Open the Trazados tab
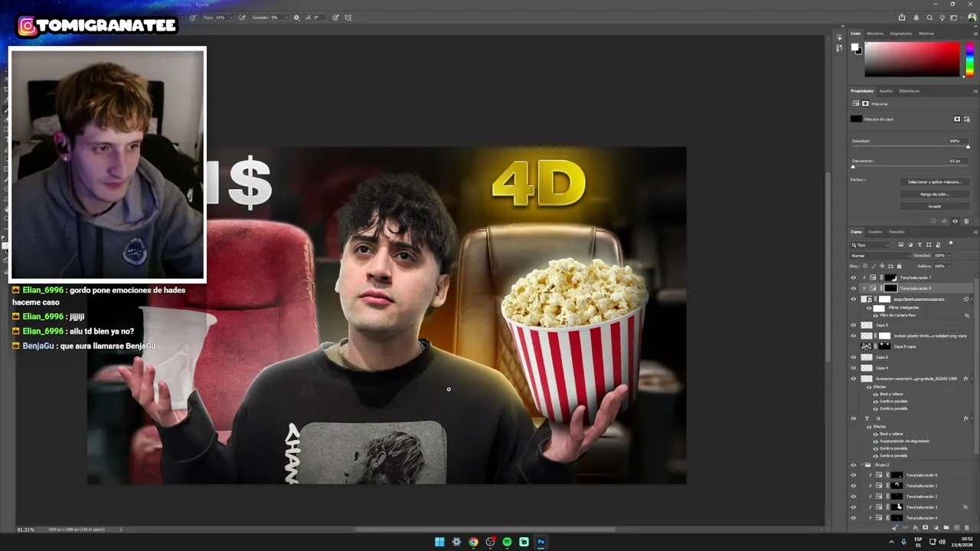Image resolution: width=980 pixels, height=551 pixels. [x=897, y=232]
